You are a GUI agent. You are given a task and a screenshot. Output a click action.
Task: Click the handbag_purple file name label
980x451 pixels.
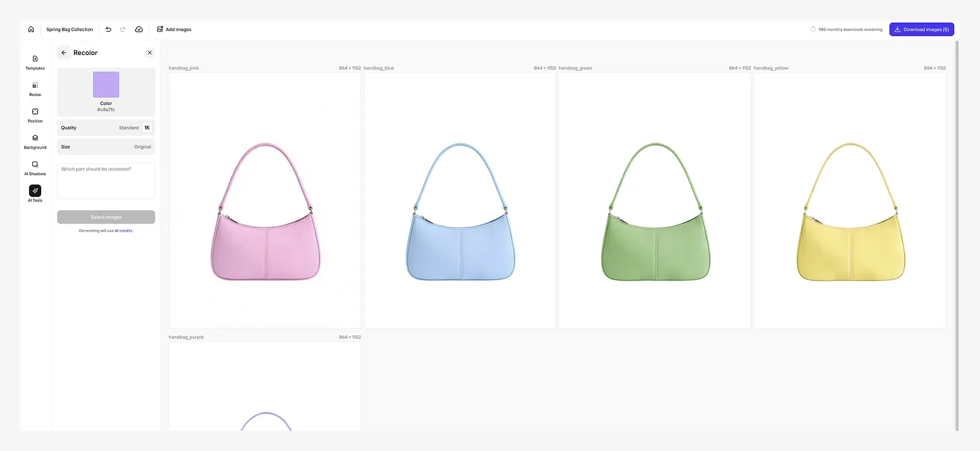point(187,337)
